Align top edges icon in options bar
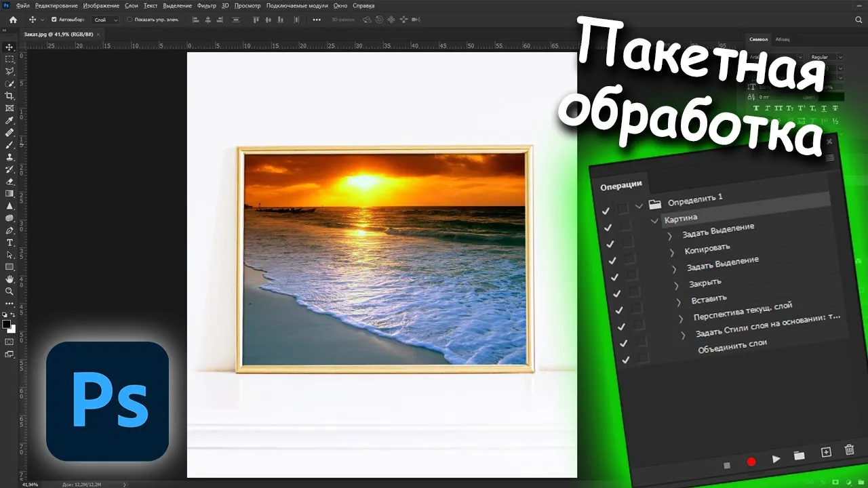 point(256,20)
